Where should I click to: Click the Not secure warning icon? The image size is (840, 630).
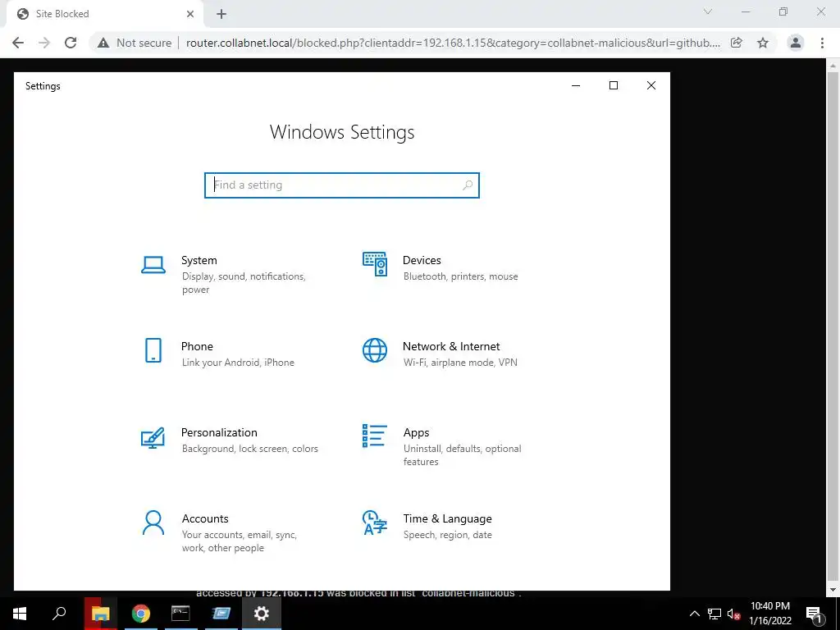[x=103, y=43]
